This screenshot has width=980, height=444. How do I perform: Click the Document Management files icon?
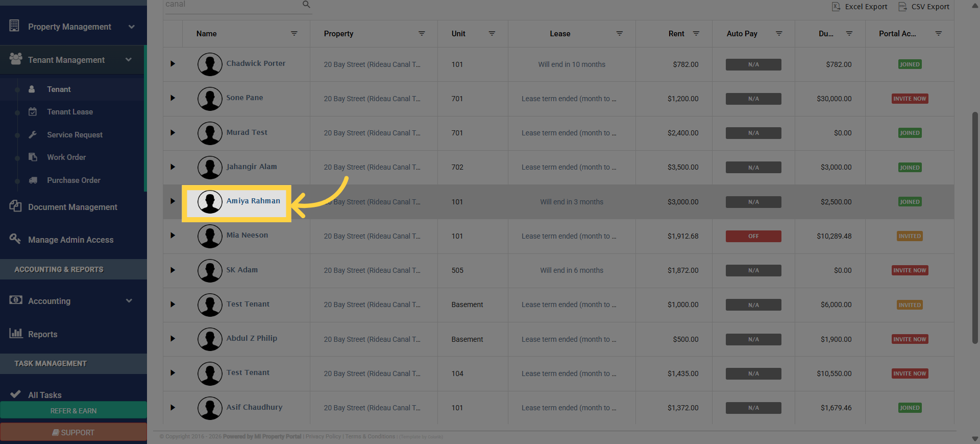click(15, 206)
